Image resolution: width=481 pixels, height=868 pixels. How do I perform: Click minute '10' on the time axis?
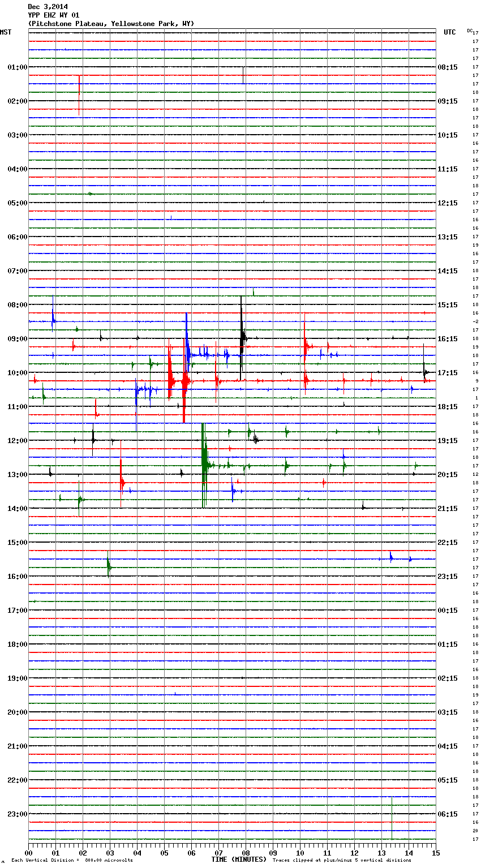pos(300,853)
